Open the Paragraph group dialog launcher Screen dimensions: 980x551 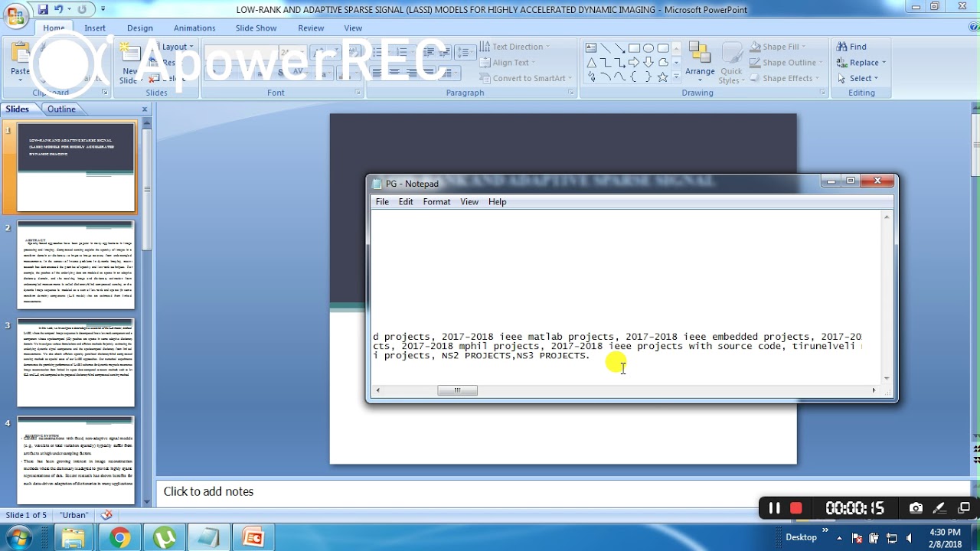pyautogui.click(x=571, y=93)
